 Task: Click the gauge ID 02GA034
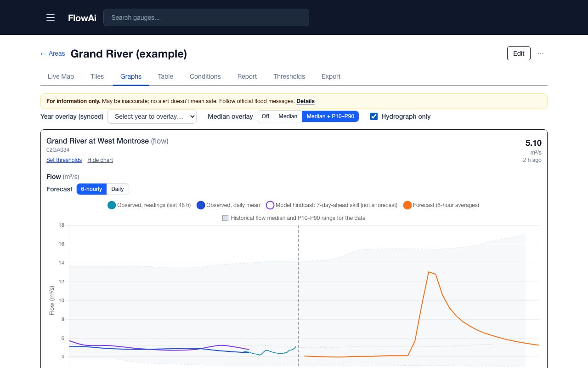(x=58, y=150)
